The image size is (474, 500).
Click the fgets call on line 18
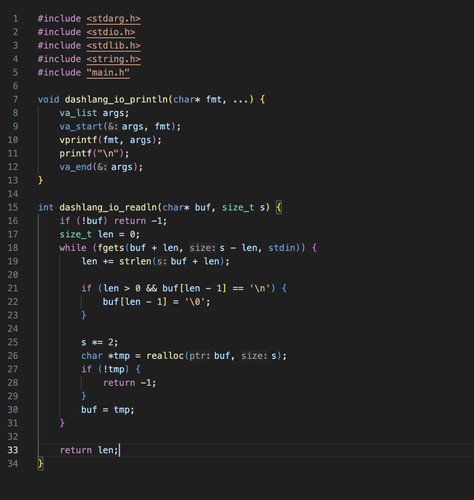coord(201,248)
